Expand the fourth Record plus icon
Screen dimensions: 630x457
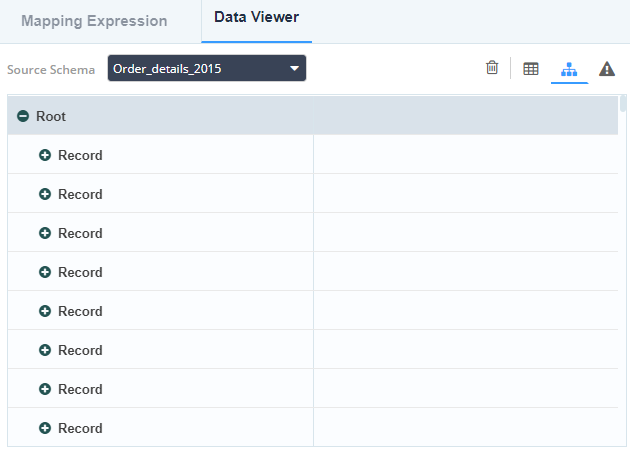pos(45,272)
